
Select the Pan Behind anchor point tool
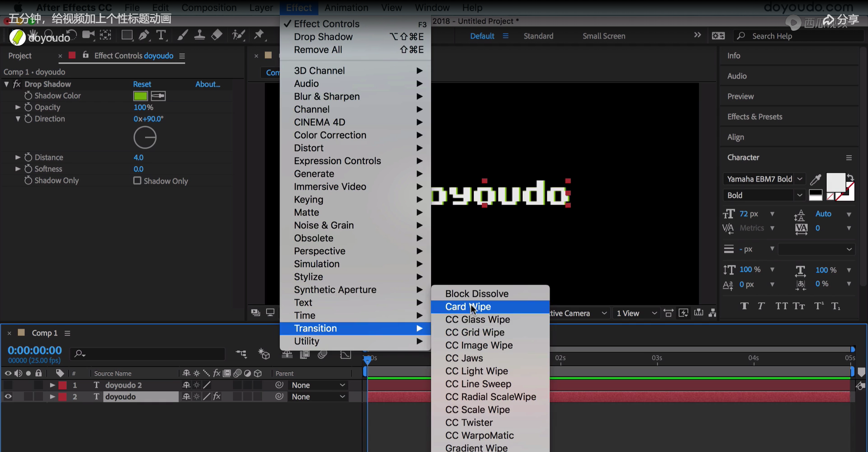tap(105, 35)
